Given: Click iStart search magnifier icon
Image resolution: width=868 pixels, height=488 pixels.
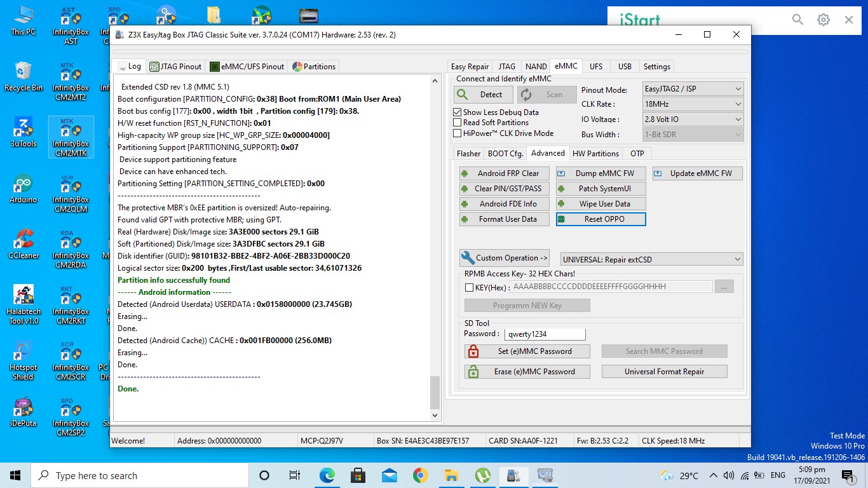Looking at the screenshot, I should click(798, 20).
